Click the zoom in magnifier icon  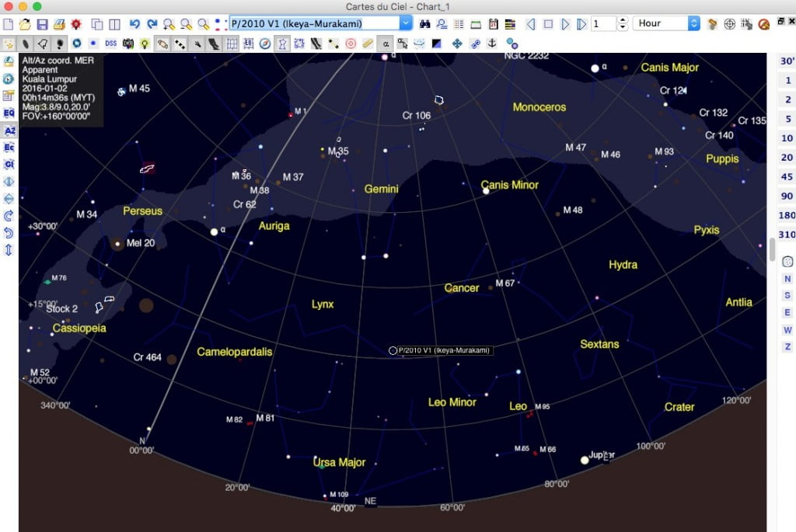(x=169, y=24)
